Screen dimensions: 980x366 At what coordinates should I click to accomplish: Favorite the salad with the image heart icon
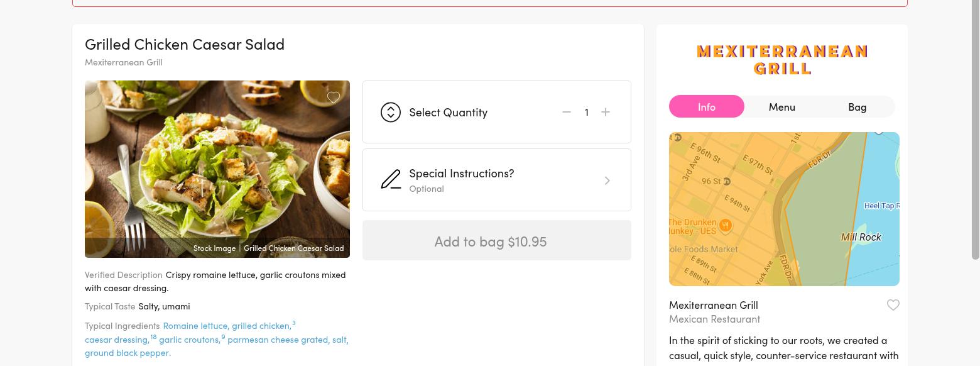click(x=334, y=97)
